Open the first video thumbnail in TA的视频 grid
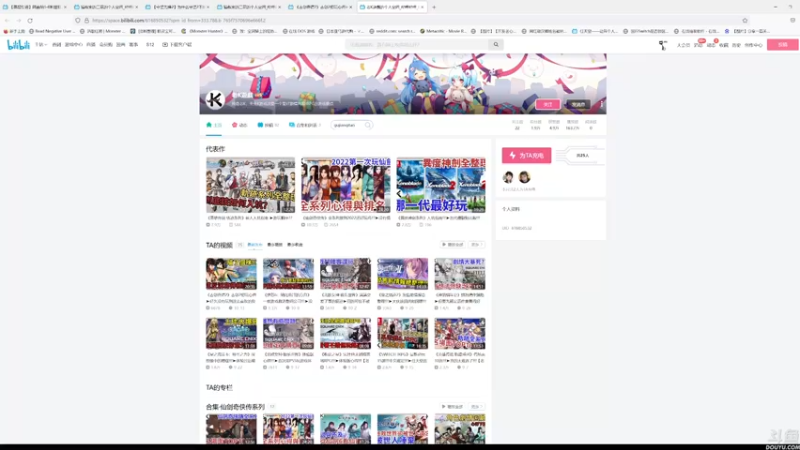 pyautogui.click(x=231, y=274)
